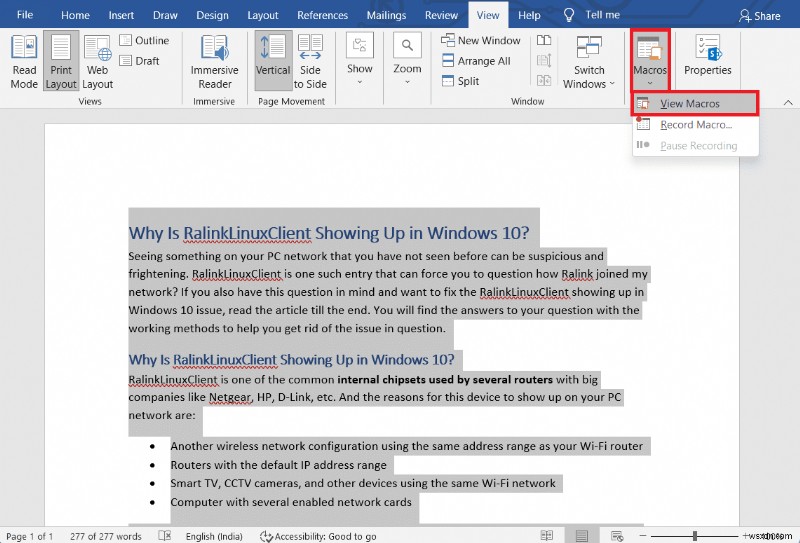Click Split window button
The image size is (800, 543).
click(460, 82)
